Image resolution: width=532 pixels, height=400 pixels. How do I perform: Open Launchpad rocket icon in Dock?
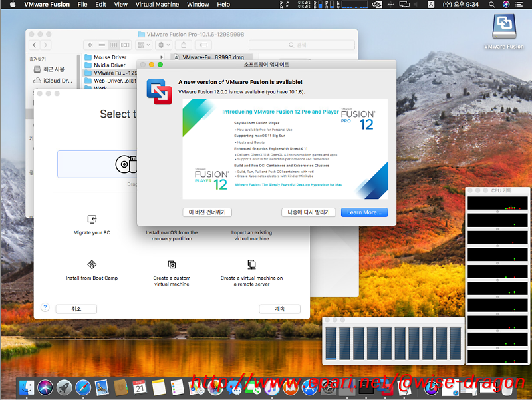(64, 387)
